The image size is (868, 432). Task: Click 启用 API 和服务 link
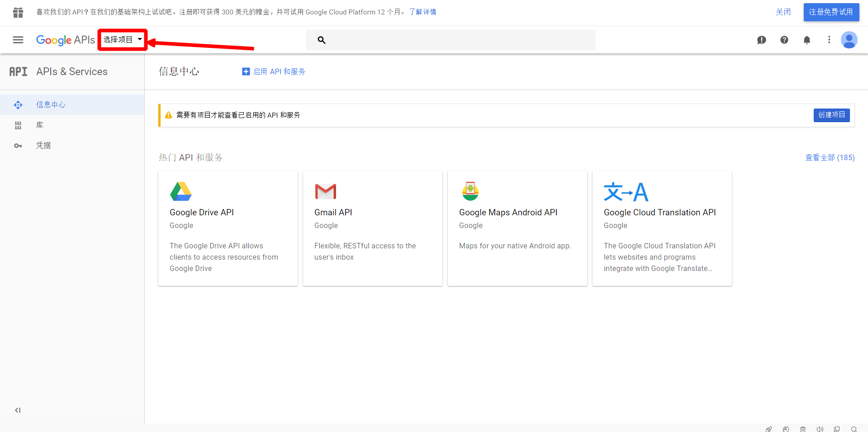pos(279,71)
